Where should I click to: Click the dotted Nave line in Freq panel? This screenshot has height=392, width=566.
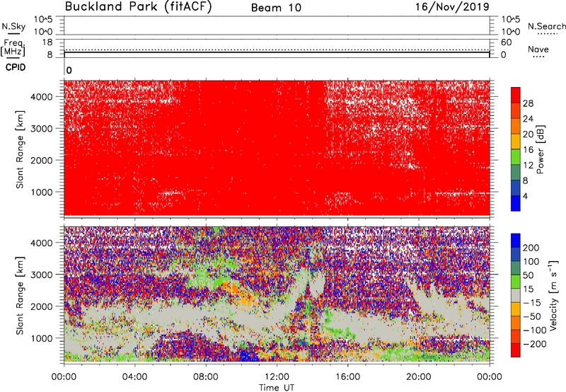coord(277,50)
